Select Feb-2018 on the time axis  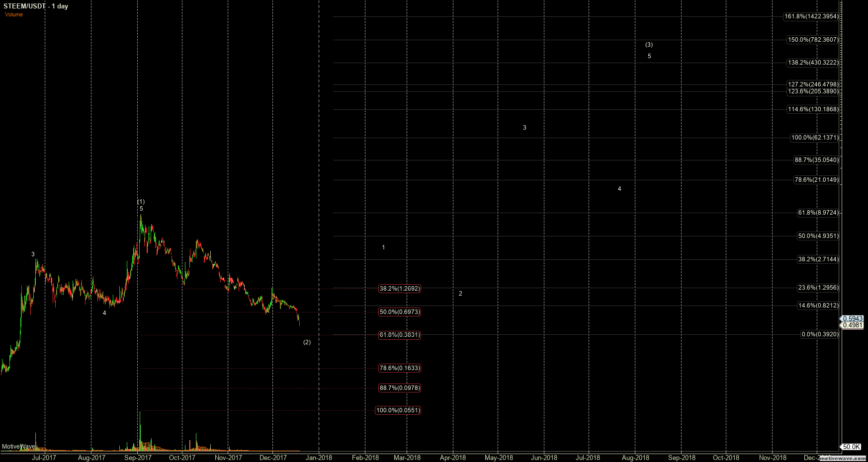coord(365,458)
